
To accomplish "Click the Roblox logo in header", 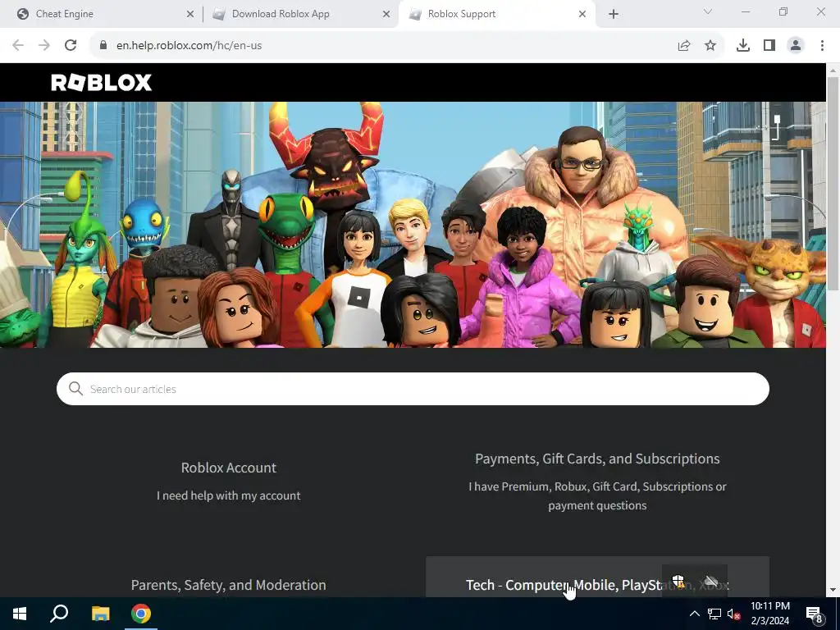I will 101,83.
